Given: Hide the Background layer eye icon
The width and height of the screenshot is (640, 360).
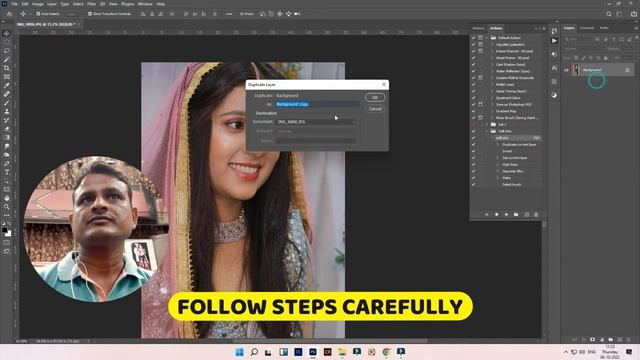Looking at the screenshot, I should click(567, 70).
